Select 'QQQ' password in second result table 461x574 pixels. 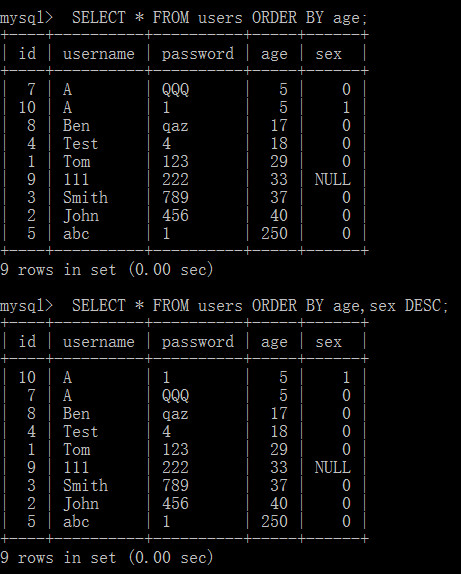tap(175, 395)
